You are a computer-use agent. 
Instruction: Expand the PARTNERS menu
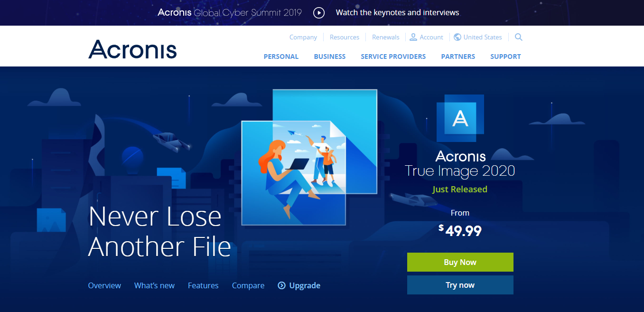[x=458, y=57]
